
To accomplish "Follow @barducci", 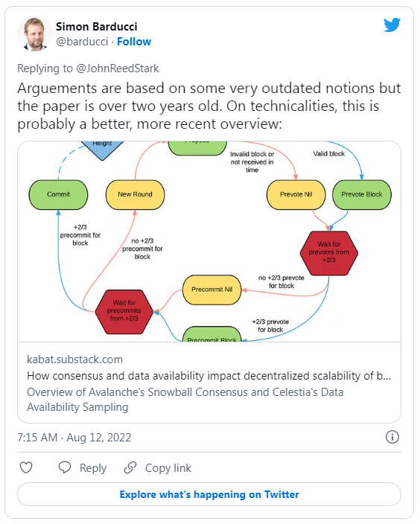I will click(x=134, y=42).
